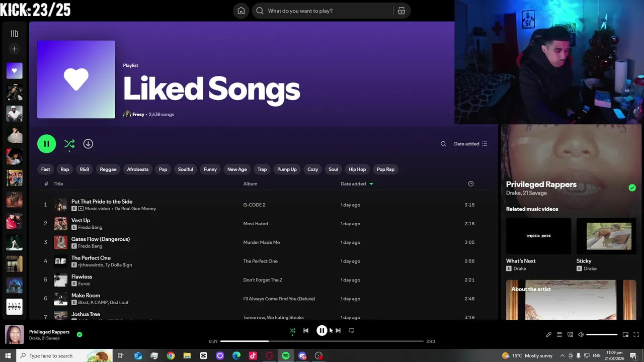Pause playback in bottom player bar

(322, 330)
